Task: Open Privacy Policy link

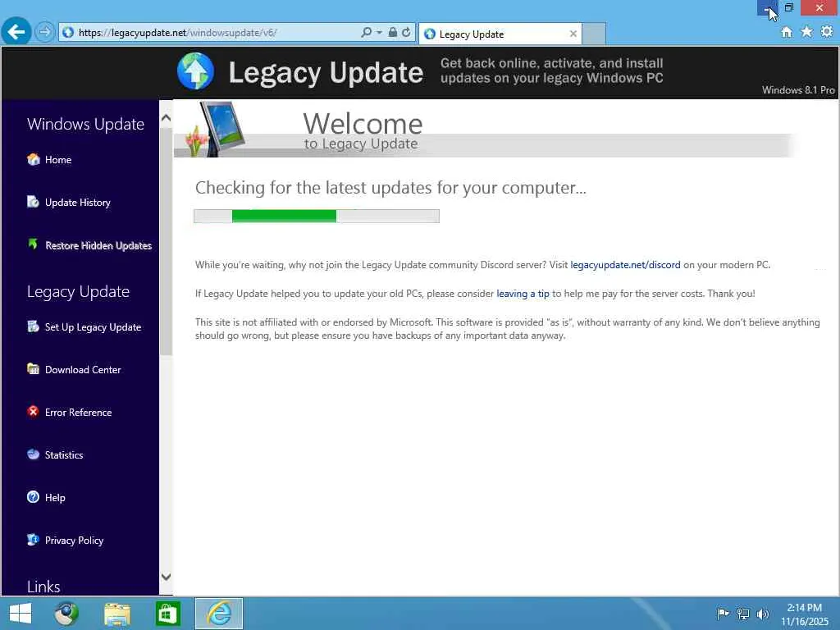Action: [x=74, y=541]
